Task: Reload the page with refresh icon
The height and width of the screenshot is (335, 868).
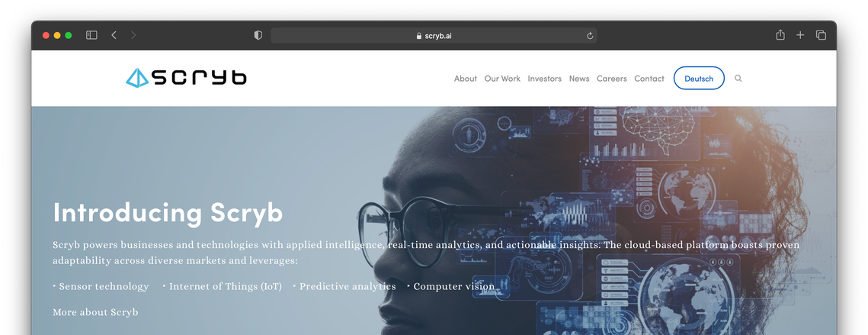Action: [x=590, y=36]
